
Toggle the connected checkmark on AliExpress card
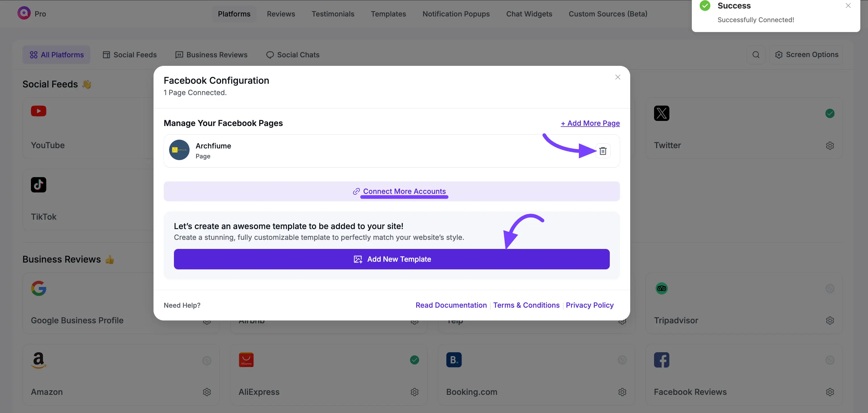tap(415, 360)
